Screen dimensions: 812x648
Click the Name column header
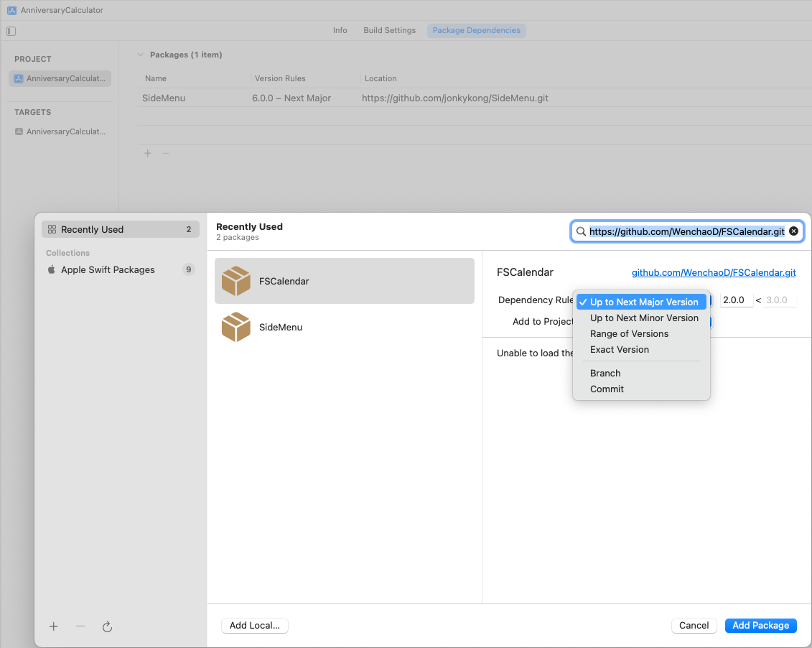pyautogui.click(x=156, y=79)
